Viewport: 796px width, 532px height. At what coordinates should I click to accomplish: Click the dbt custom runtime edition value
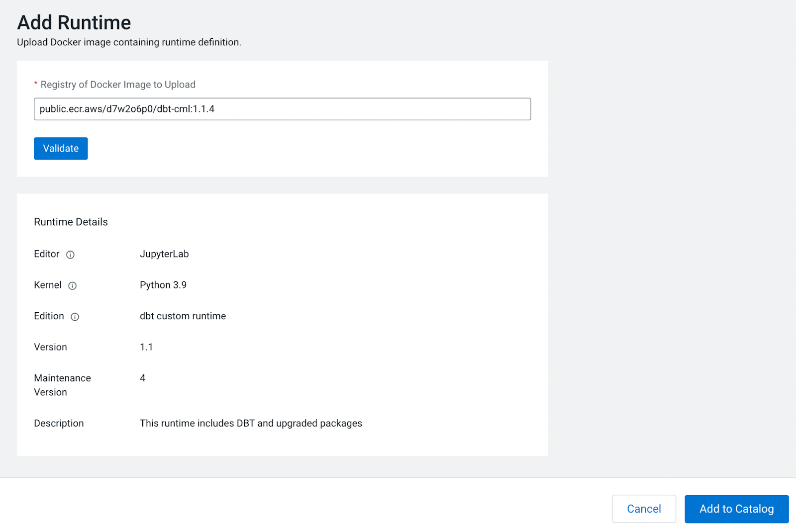tap(183, 316)
